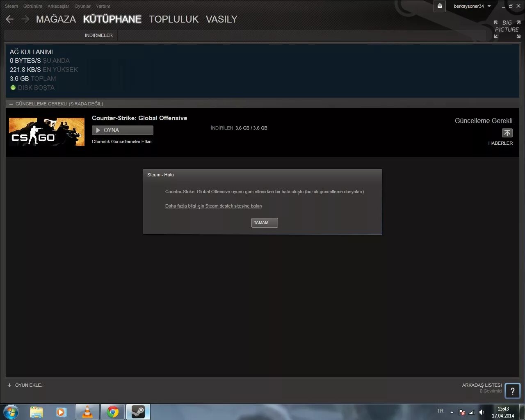The height and width of the screenshot is (420, 525).
Task: Open the berkaysoner34 account dropdown
Action: click(472, 6)
